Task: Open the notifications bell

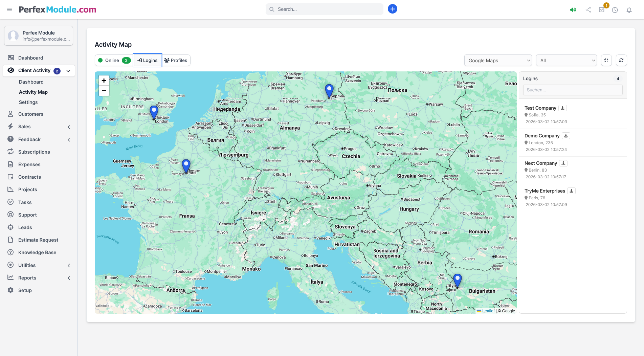Action: (629, 10)
